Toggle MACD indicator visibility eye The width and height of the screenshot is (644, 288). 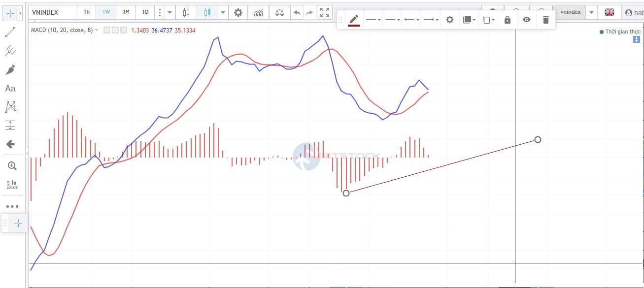click(106, 31)
